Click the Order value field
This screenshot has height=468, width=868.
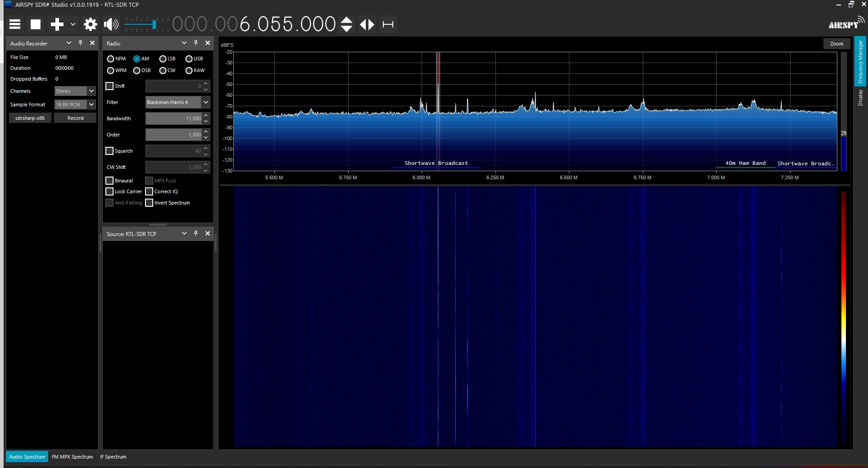point(173,135)
